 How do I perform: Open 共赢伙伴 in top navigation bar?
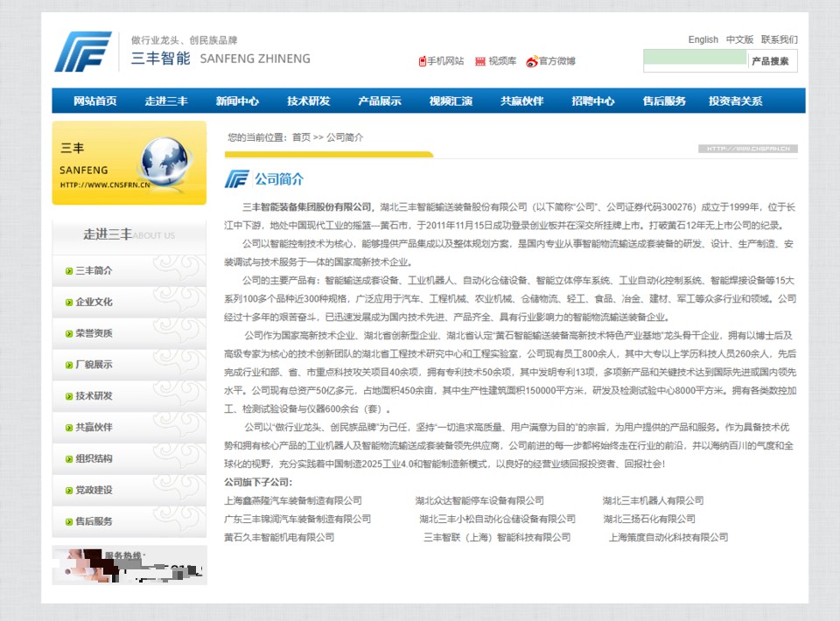tap(521, 101)
